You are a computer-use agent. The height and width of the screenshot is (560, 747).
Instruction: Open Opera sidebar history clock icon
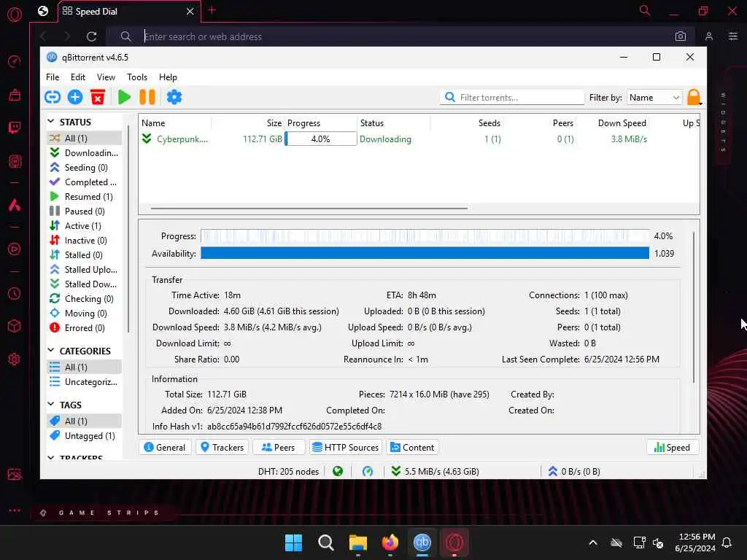(15, 294)
